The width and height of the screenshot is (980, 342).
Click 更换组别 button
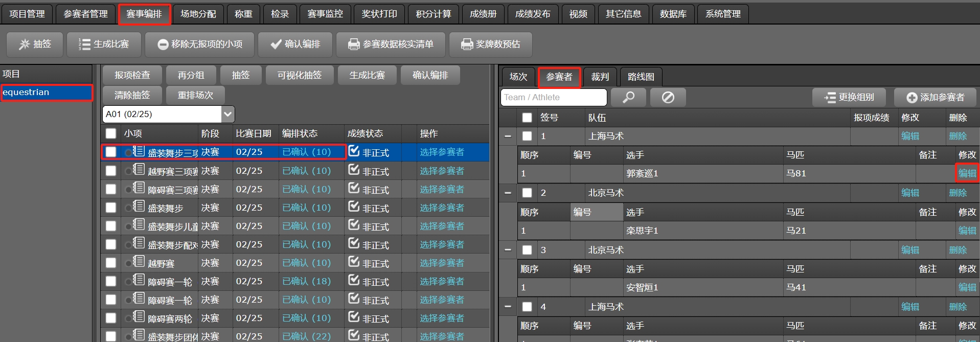[849, 97]
